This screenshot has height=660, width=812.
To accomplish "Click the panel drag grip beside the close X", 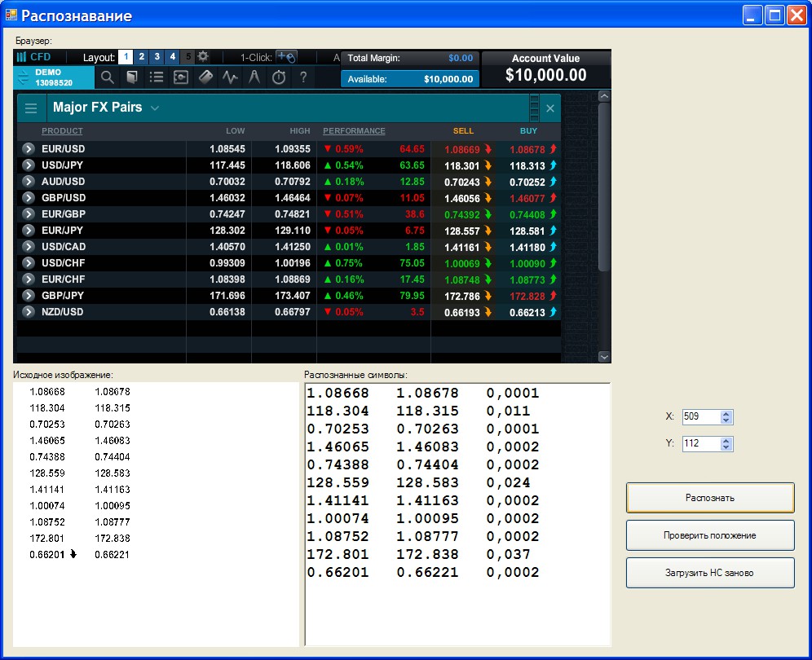I will coord(535,108).
